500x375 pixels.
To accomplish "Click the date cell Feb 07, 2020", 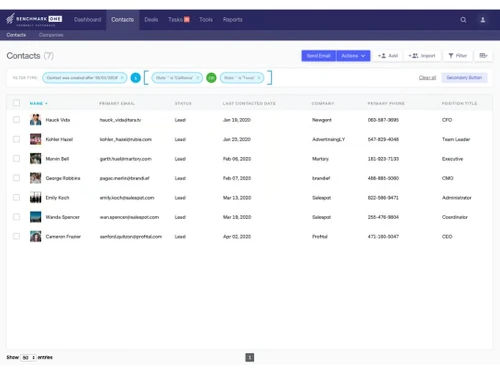I will [x=237, y=178].
